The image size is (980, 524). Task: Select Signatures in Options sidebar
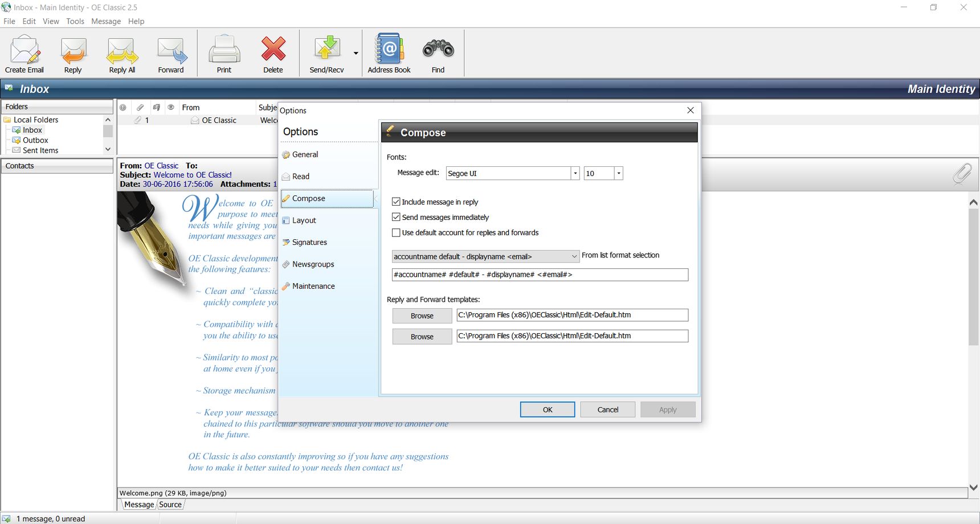coord(327,242)
